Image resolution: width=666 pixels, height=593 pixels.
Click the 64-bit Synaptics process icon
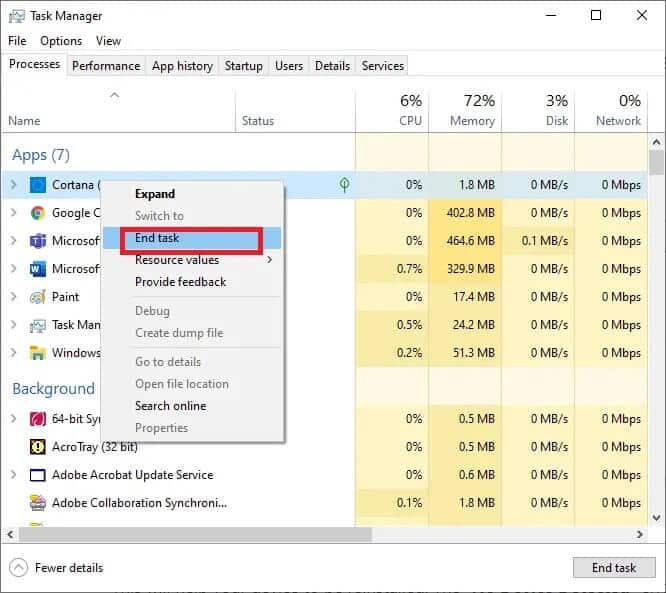(x=38, y=419)
